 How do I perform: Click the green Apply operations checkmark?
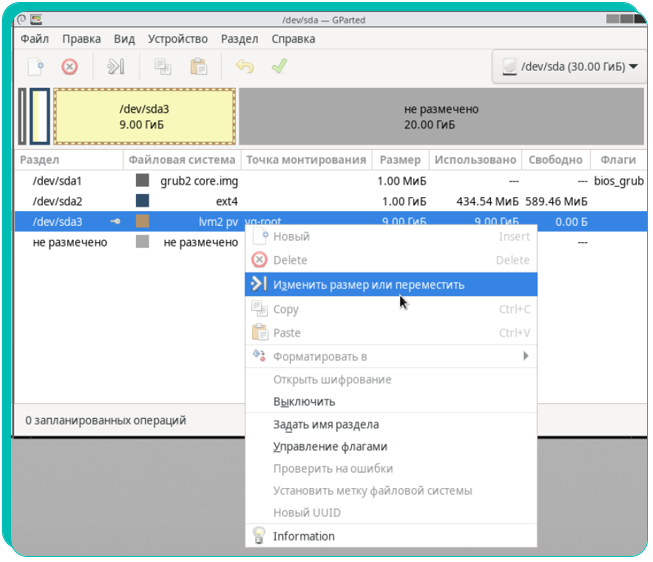[x=279, y=66]
